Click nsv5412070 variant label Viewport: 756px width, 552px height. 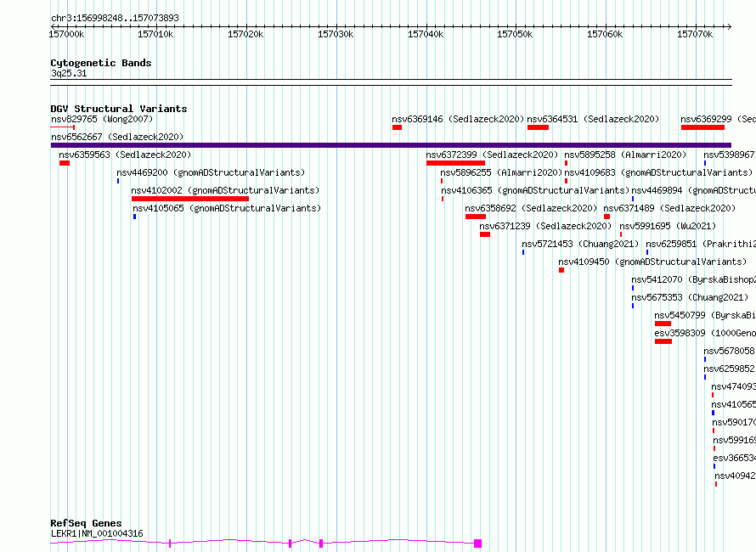pos(694,279)
